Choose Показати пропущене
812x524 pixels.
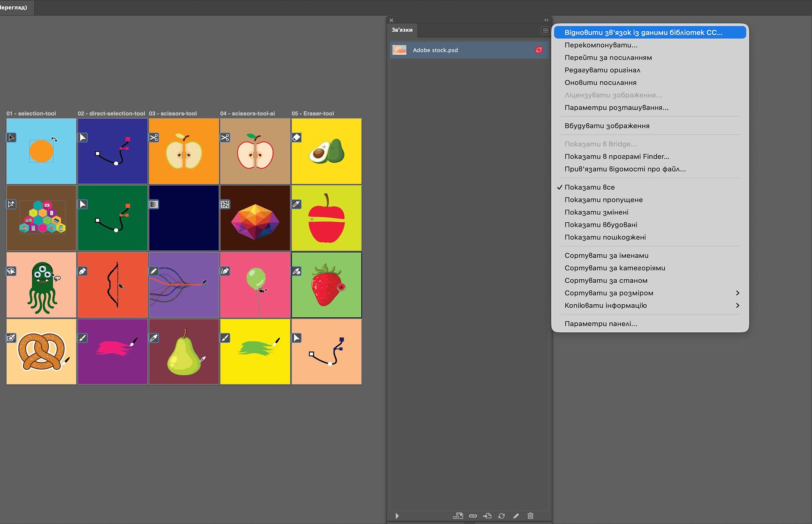tap(650, 200)
